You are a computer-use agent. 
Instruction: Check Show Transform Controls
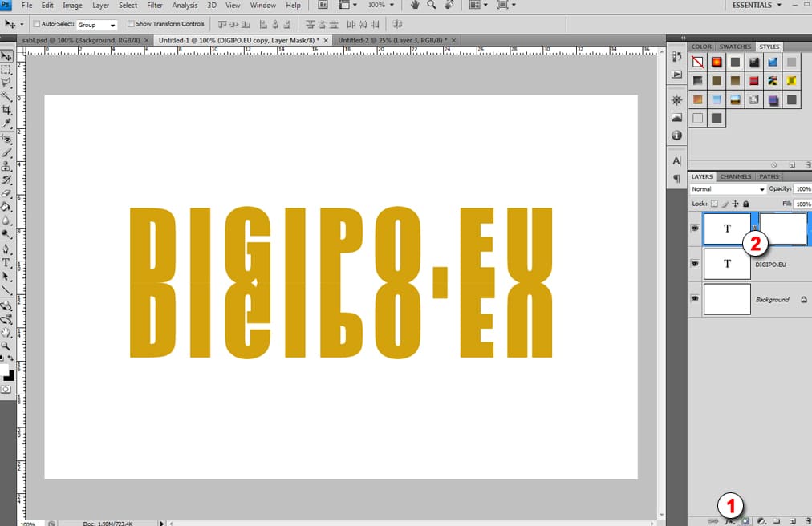[132, 24]
